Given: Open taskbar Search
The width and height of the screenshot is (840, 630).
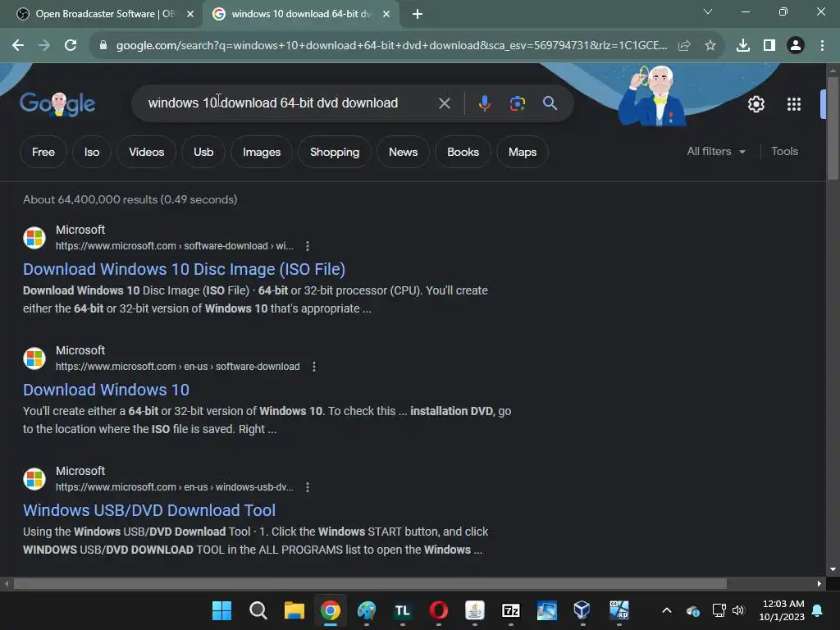Looking at the screenshot, I should point(258,610).
